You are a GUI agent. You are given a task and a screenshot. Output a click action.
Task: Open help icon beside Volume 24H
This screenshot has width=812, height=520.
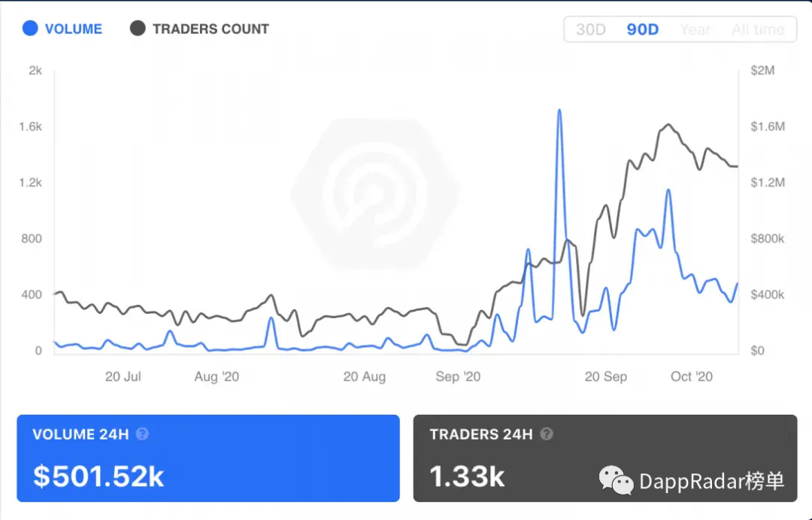point(142,434)
